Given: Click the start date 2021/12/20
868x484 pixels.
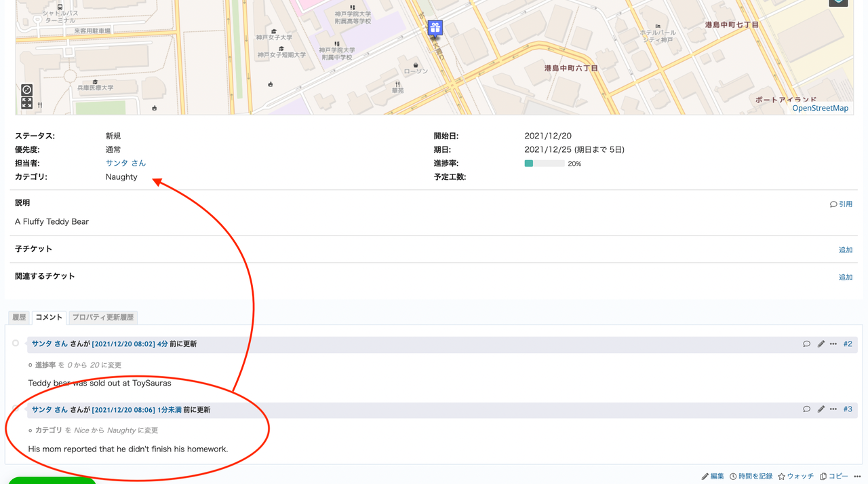Looking at the screenshot, I should tap(548, 136).
